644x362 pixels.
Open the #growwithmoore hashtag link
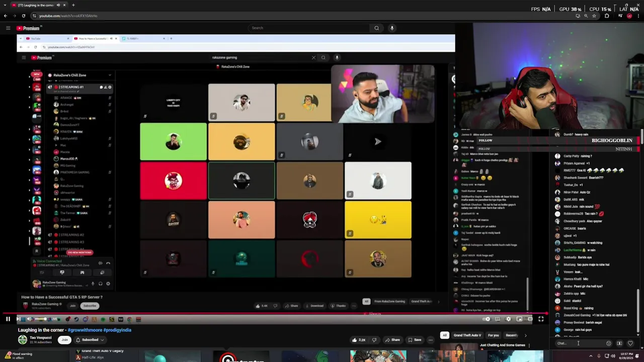85,330
